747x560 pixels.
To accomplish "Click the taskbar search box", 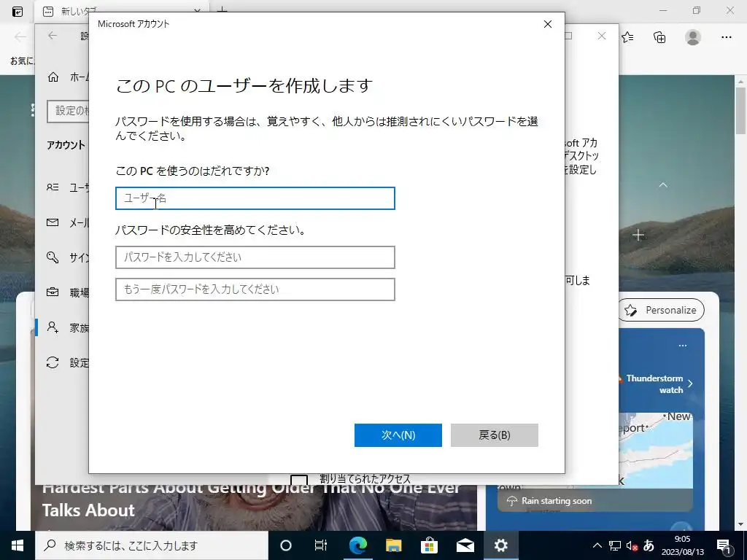I will [152, 545].
